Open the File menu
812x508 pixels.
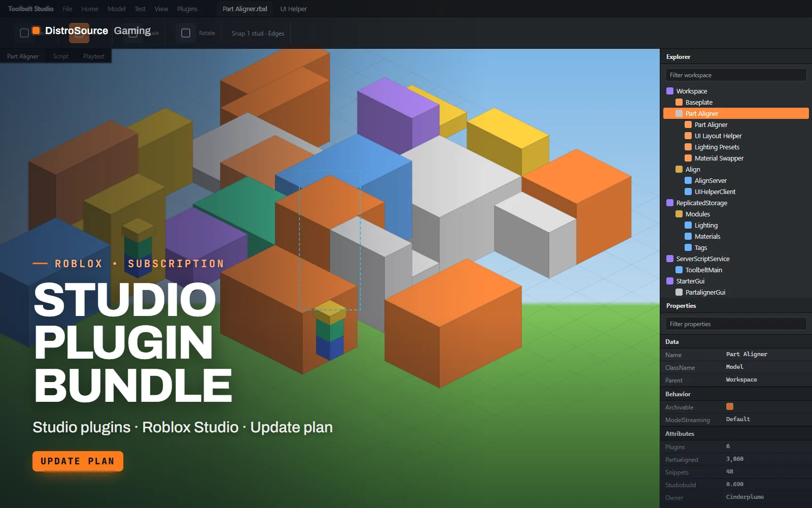tap(67, 9)
